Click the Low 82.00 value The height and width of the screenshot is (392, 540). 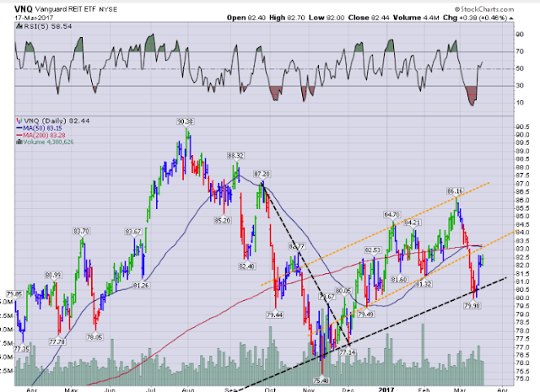click(x=327, y=18)
